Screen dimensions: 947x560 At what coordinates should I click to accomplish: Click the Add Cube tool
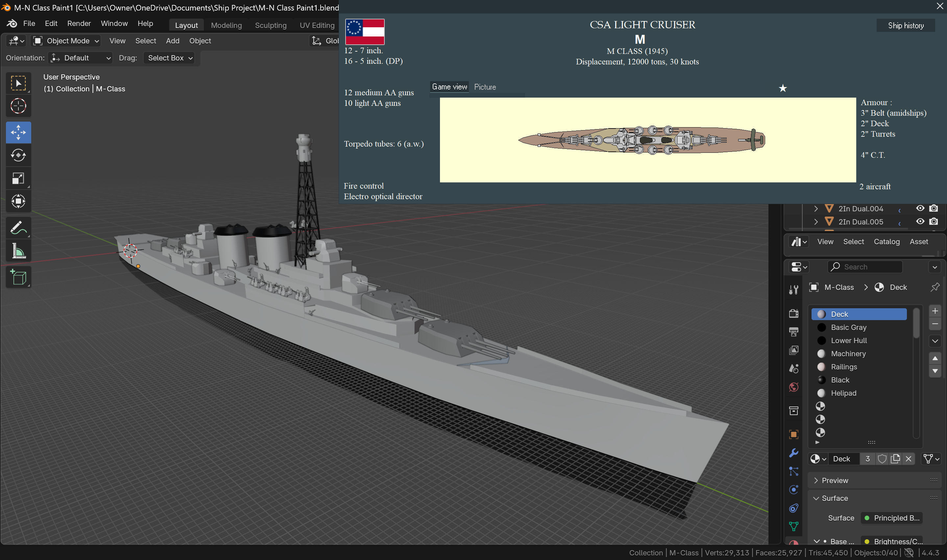point(18,277)
